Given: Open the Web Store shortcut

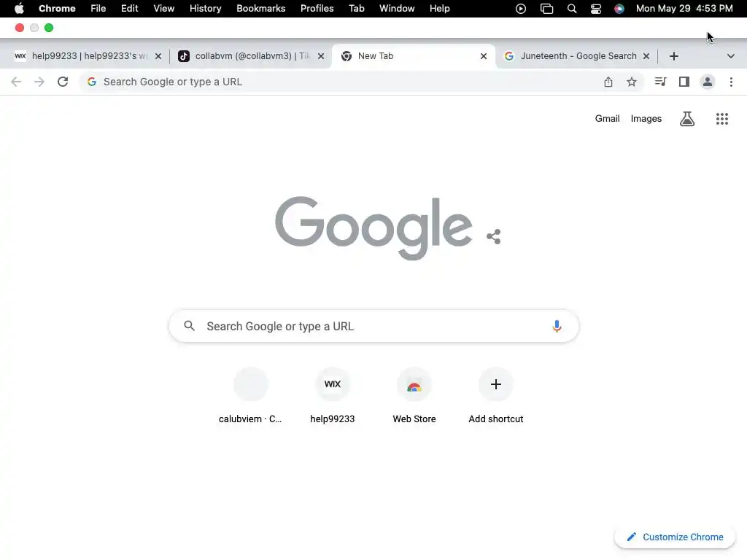Looking at the screenshot, I should click(414, 396).
